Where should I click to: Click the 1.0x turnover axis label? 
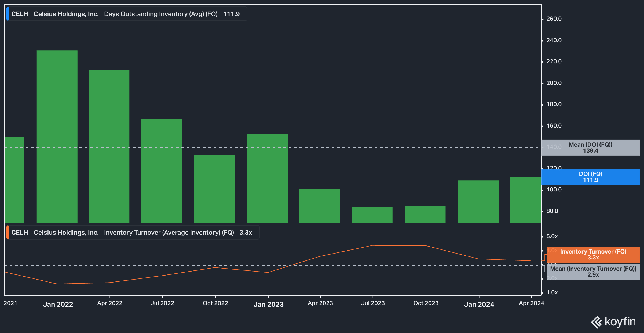point(552,292)
